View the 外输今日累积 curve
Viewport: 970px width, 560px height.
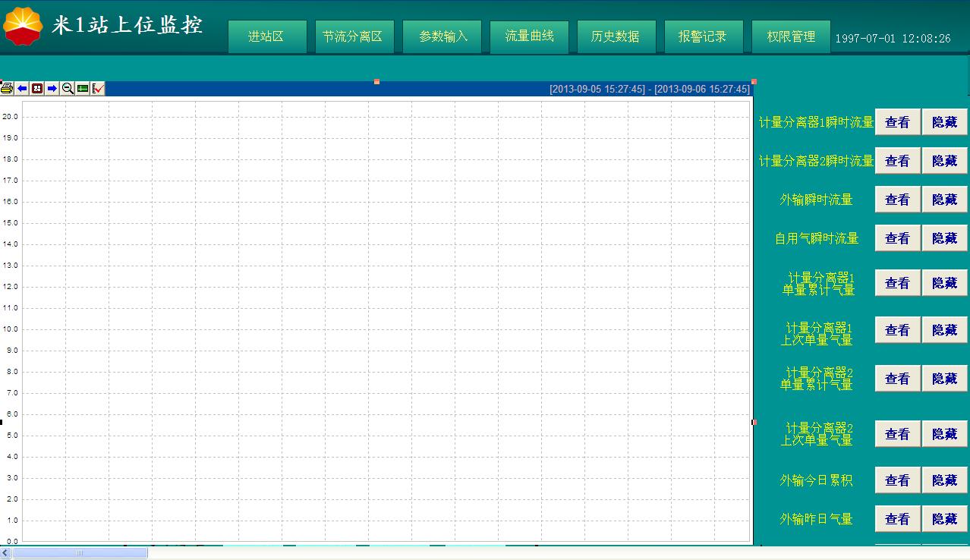(x=897, y=480)
